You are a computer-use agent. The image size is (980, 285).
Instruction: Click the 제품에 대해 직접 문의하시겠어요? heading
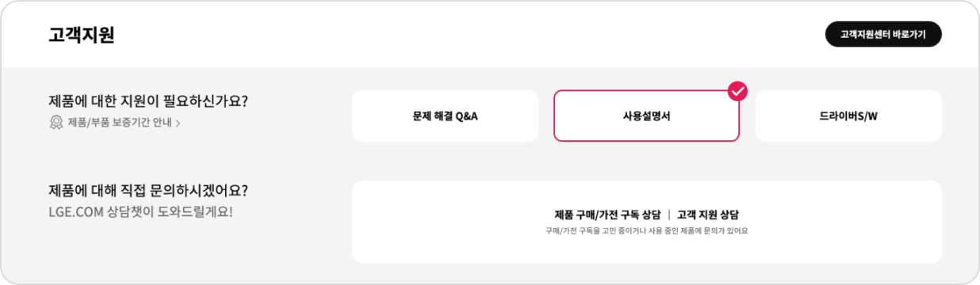tap(148, 191)
